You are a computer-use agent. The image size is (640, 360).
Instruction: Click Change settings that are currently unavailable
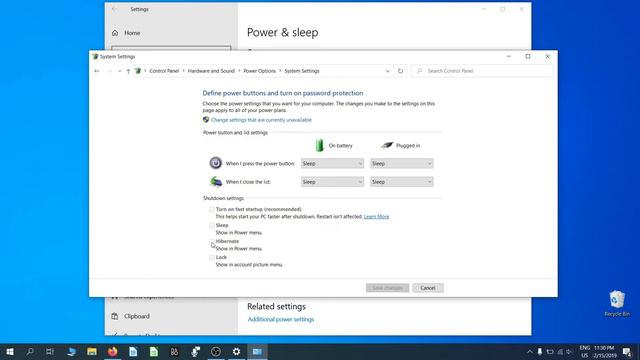point(261,120)
